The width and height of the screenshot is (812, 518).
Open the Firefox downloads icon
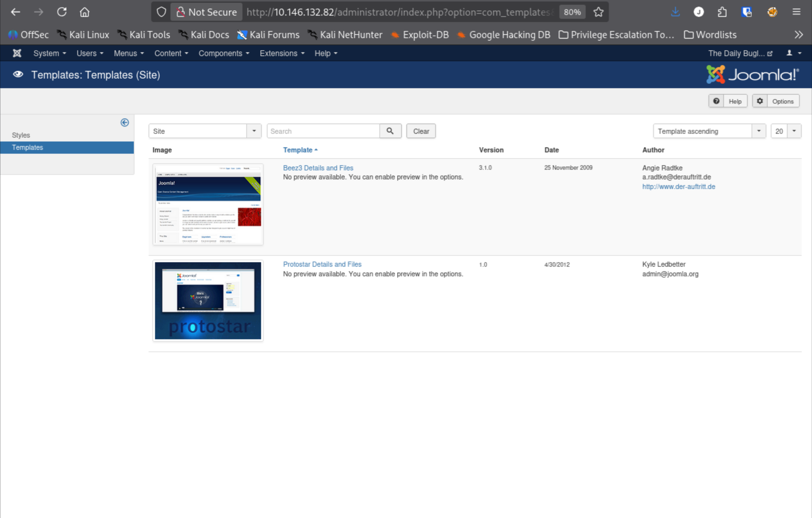[675, 12]
